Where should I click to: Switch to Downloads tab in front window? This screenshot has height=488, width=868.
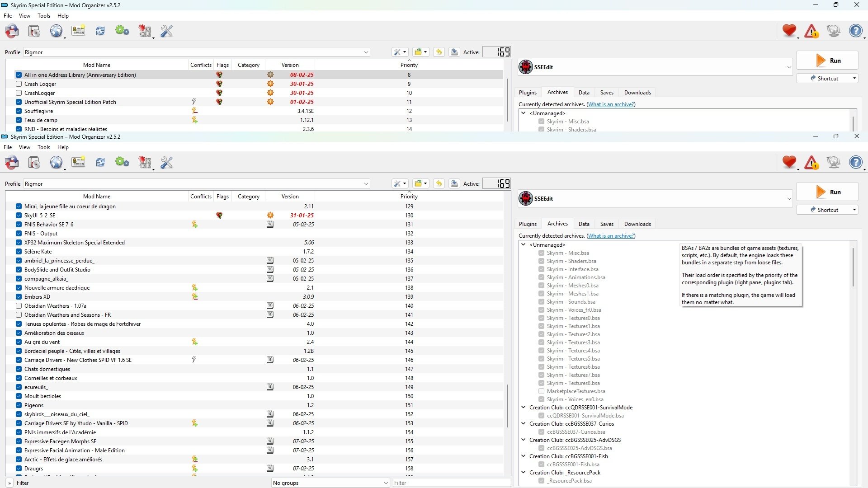637,224
